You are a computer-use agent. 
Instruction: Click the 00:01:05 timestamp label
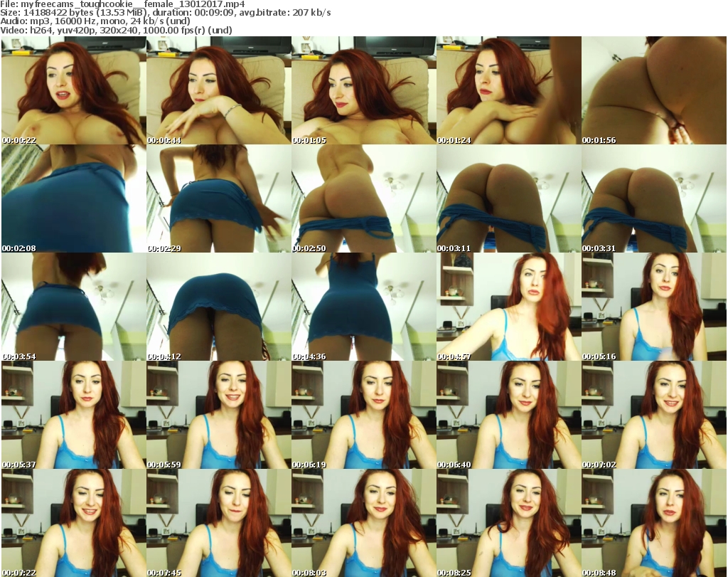point(309,140)
